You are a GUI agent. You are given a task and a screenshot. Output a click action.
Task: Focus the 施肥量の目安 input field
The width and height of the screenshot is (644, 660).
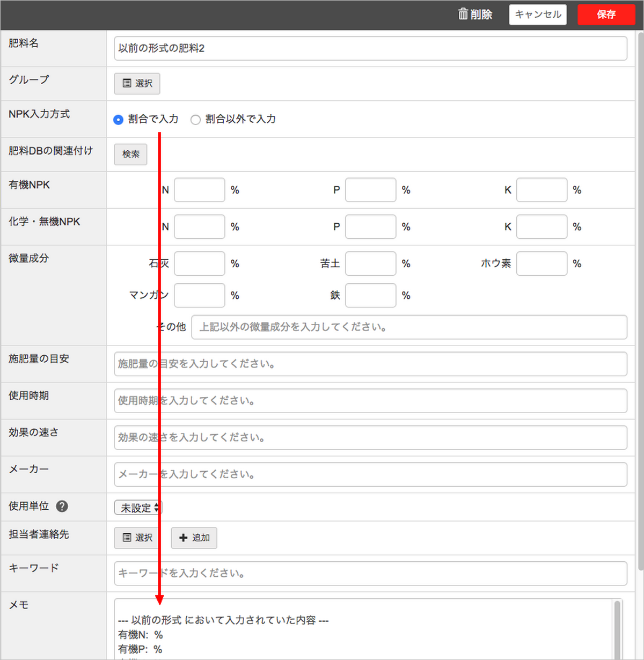point(370,364)
